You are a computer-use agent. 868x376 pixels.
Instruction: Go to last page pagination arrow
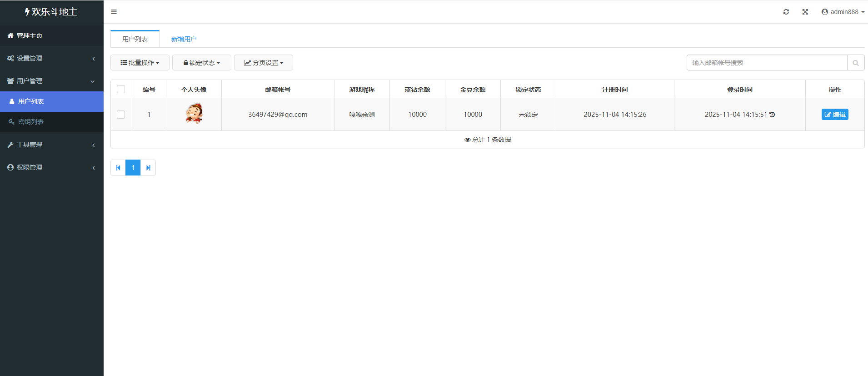coord(148,168)
